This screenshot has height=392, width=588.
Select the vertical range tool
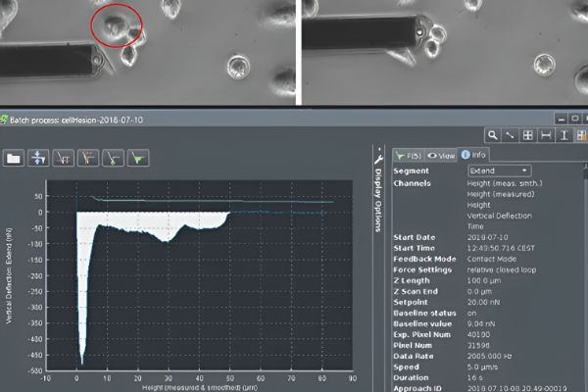click(x=564, y=135)
